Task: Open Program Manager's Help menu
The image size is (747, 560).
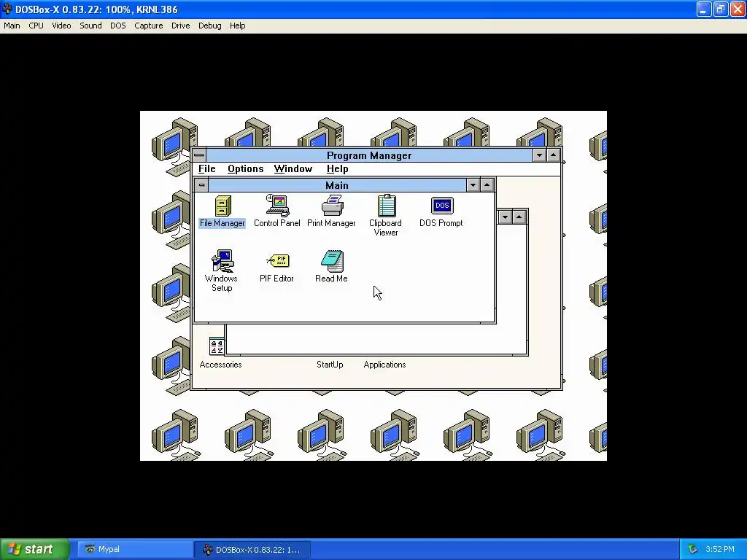Action: coord(337,169)
